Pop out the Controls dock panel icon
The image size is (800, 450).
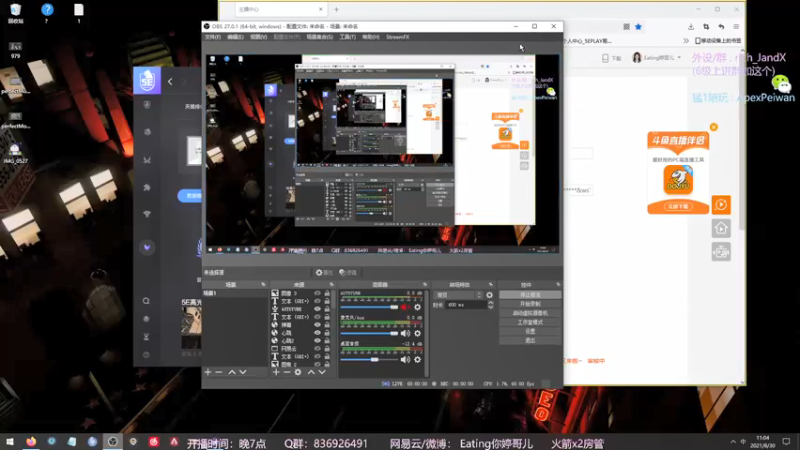tap(558, 285)
